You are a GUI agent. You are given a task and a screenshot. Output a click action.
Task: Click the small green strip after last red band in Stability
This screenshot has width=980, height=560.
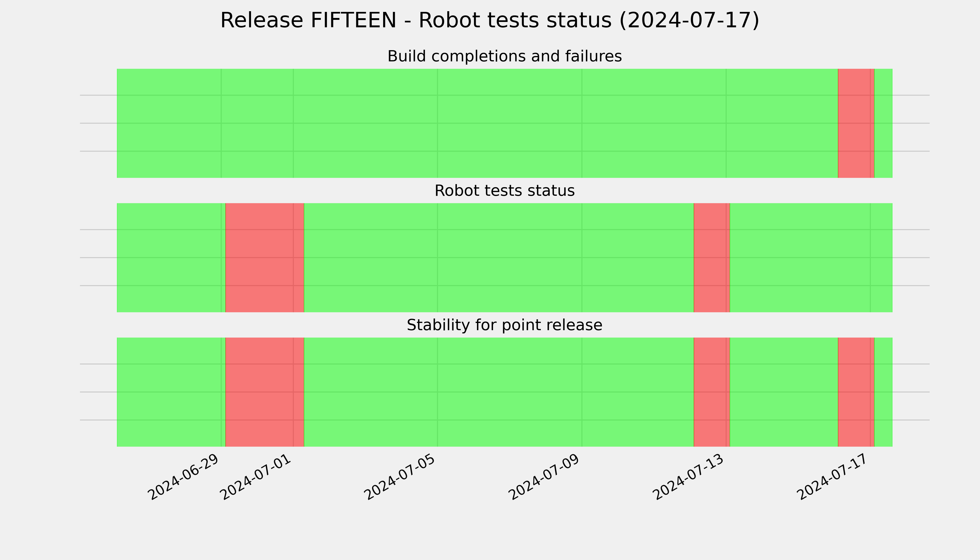883,392
